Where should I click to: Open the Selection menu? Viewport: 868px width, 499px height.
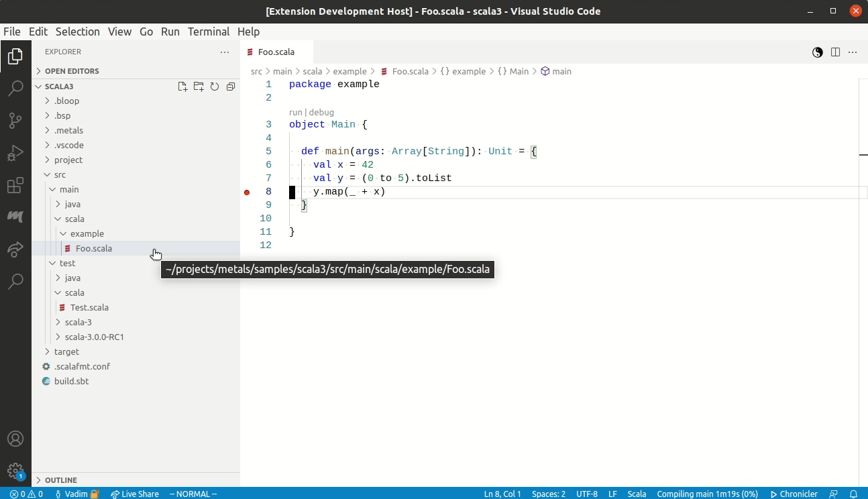tap(78, 32)
